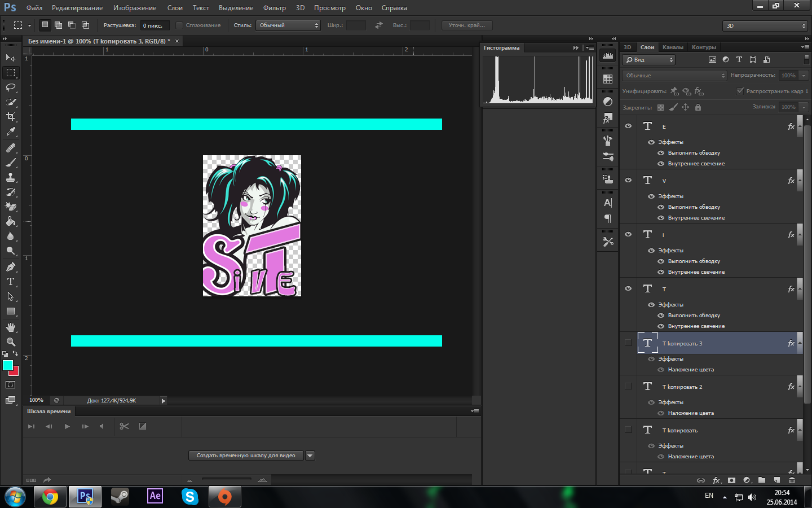Image resolution: width=812 pixels, height=508 pixels.
Task: Hide the V text layer
Action: pyautogui.click(x=628, y=180)
